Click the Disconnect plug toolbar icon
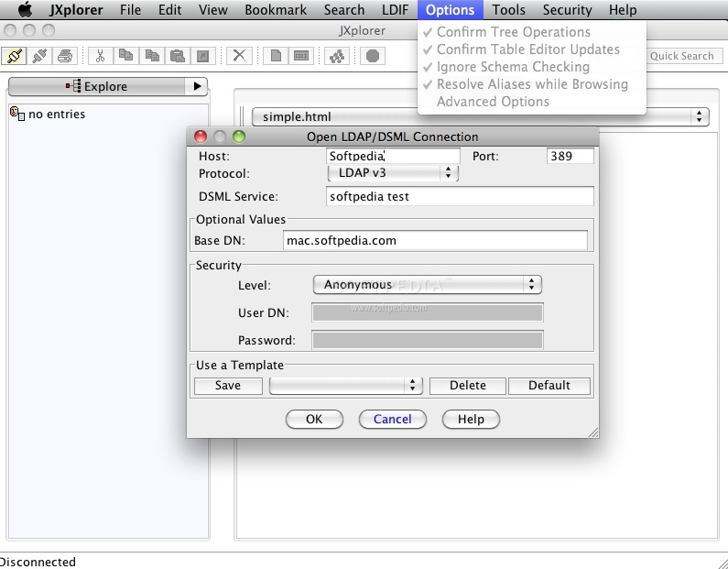 [x=39, y=56]
